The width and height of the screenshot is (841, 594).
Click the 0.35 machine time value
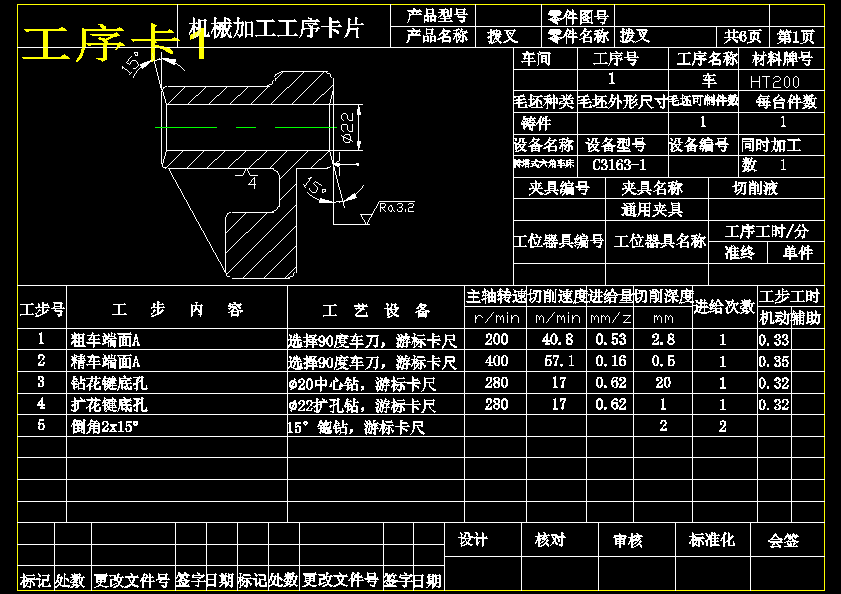click(x=774, y=362)
